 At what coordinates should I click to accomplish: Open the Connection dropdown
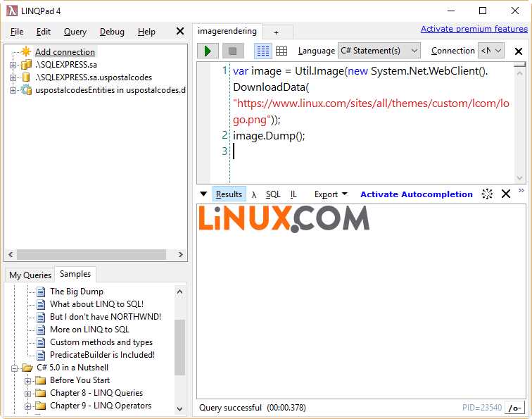click(x=491, y=51)
